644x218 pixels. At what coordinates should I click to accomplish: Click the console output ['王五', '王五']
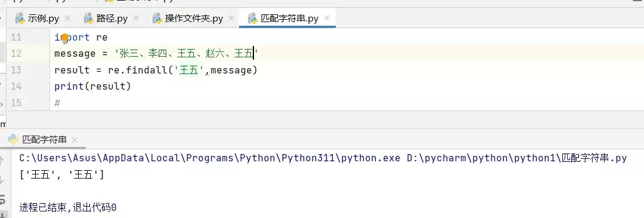tap(61, 175)
